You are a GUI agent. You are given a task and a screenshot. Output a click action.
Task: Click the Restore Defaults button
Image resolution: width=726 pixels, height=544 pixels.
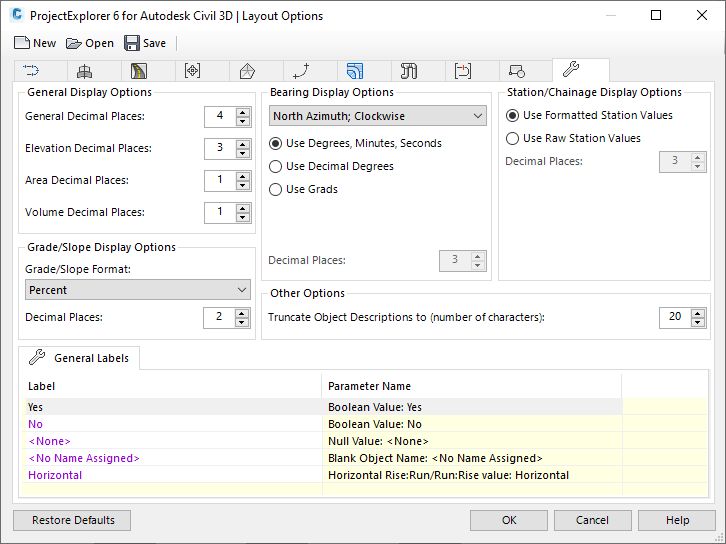tap(72, 520)
